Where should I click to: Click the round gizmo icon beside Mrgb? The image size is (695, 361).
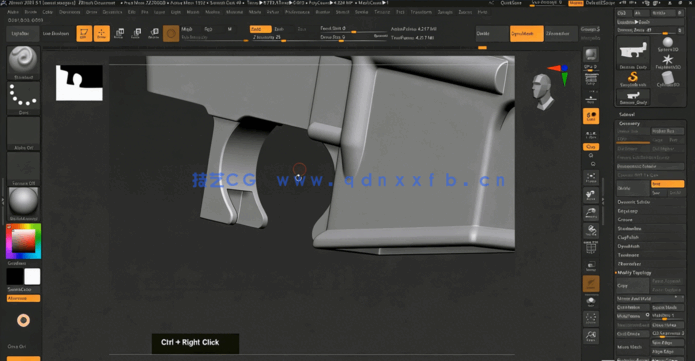171,34
